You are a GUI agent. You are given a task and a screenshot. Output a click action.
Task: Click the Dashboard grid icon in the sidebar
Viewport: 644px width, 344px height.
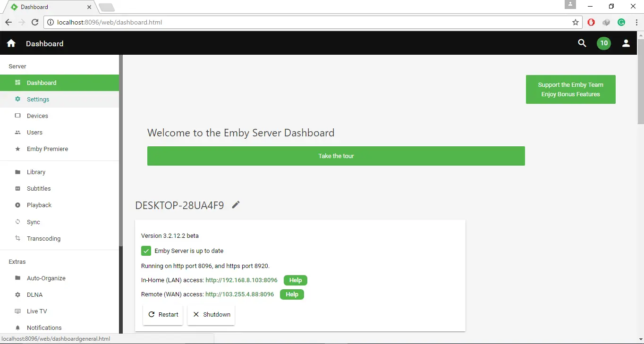(18, 83)
